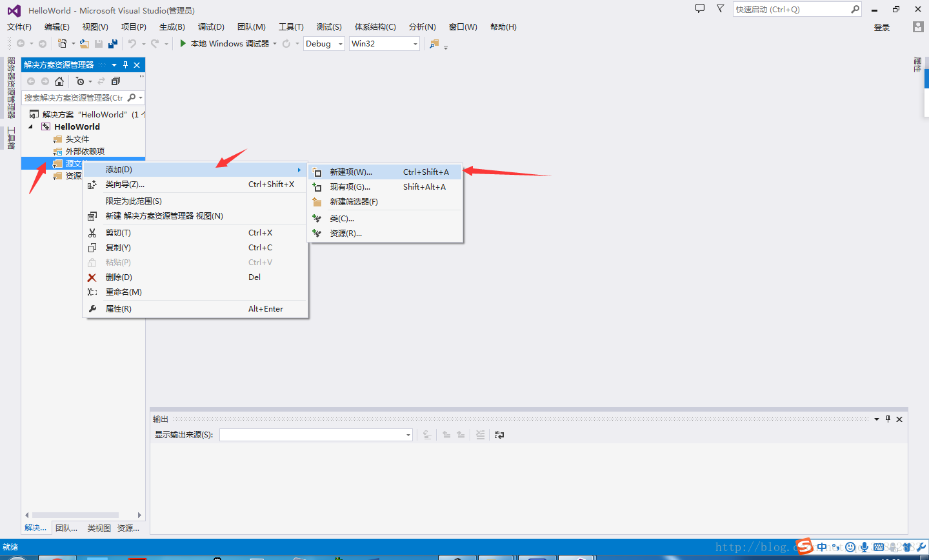Select the 外部依赖项 node
929x560 pixels.
coord(85,152)
